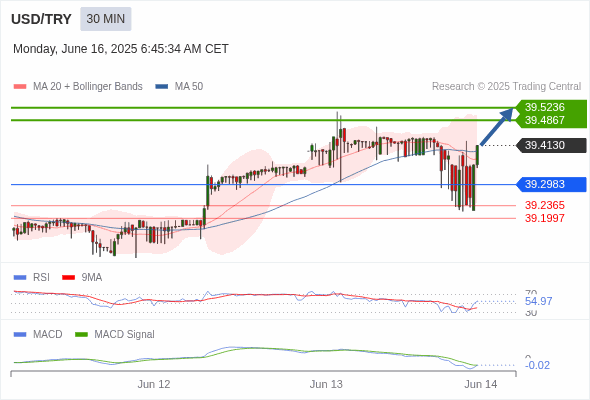Click the Jun 12 date axis marker
590x400 pixels.
tap(154, 384)
